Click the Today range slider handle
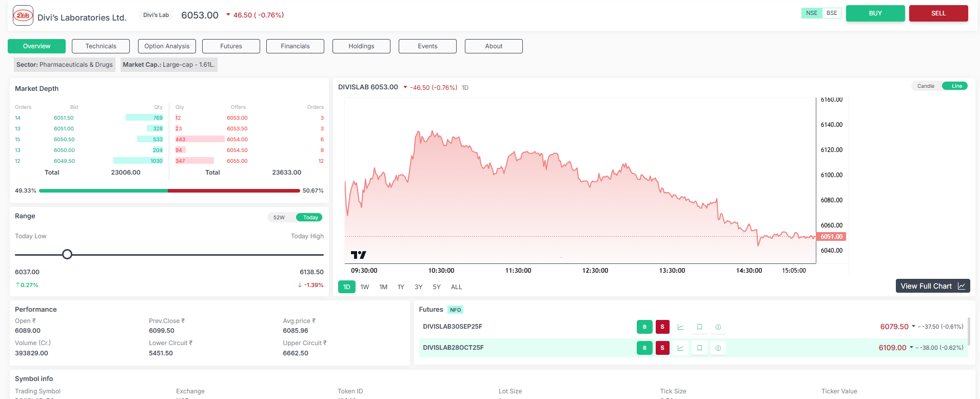980x399 pixels. pyautogui.click(x=67, y=254)
